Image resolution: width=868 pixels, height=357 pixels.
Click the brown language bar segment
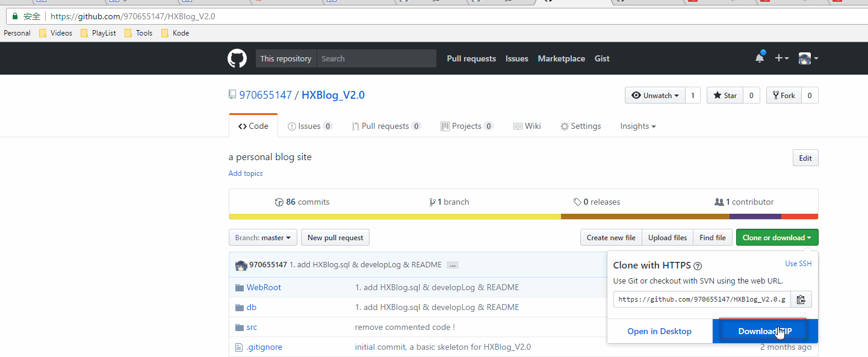pos(645,217)
